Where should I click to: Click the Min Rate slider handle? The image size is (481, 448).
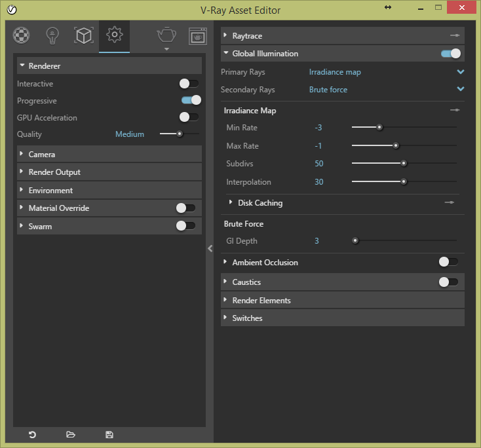click(379, 127)
